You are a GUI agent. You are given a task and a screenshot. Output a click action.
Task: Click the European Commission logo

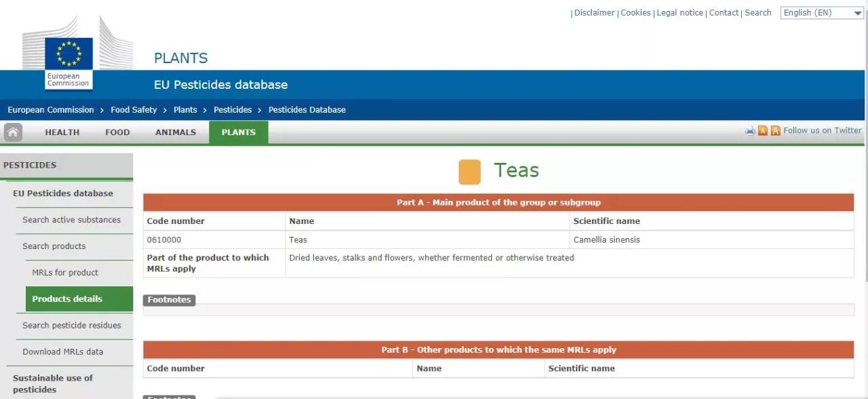[x=68, y=61]
